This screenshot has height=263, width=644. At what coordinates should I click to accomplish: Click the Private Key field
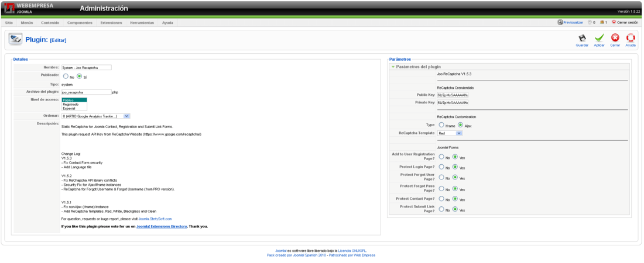click(x=453, y=103)
